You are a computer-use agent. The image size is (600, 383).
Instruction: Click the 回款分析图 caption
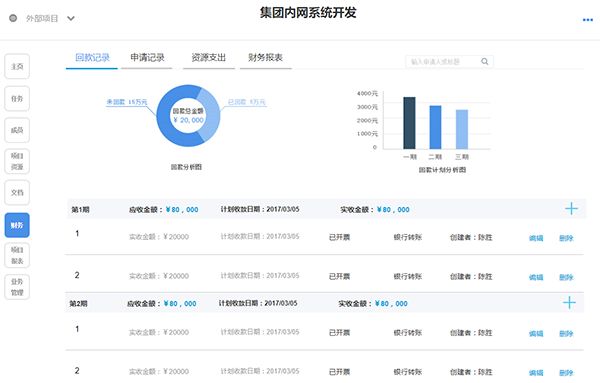pyautogui.click(x=186, y=167)
